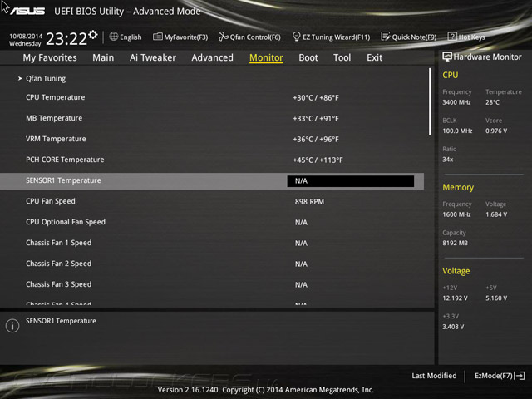Open Quick Note(F9)

tap(414, 37)
